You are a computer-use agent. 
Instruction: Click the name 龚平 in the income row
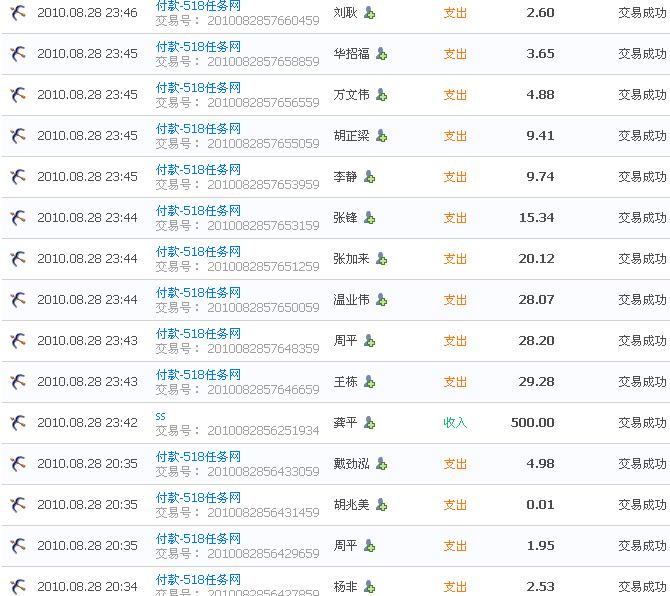345,423
